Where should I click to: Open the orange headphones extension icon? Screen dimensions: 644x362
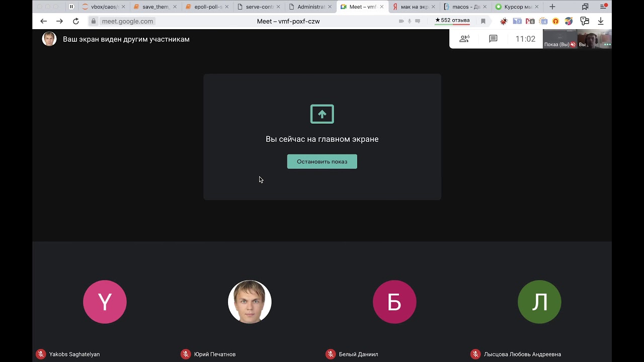point(555,21)
